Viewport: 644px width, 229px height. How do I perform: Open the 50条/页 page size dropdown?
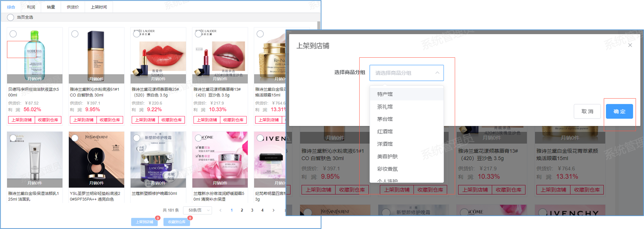(198, 210)
